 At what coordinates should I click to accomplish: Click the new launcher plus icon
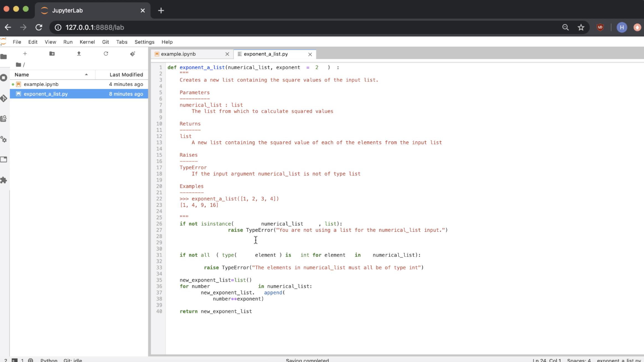pos(25,54)
